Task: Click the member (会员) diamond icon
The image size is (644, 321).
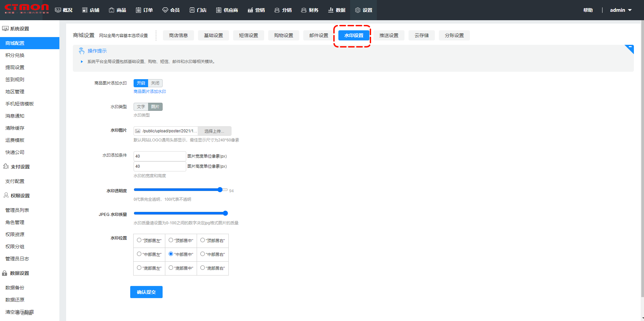Action: point(165,10)
